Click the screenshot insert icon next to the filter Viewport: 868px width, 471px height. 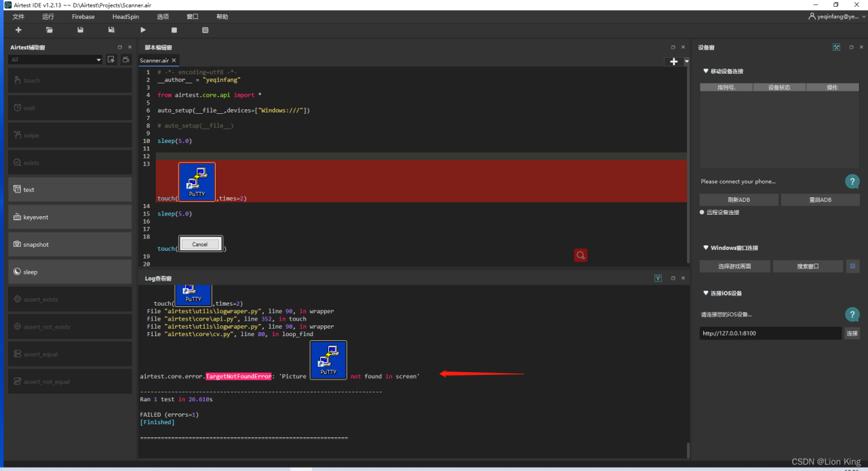111,60
